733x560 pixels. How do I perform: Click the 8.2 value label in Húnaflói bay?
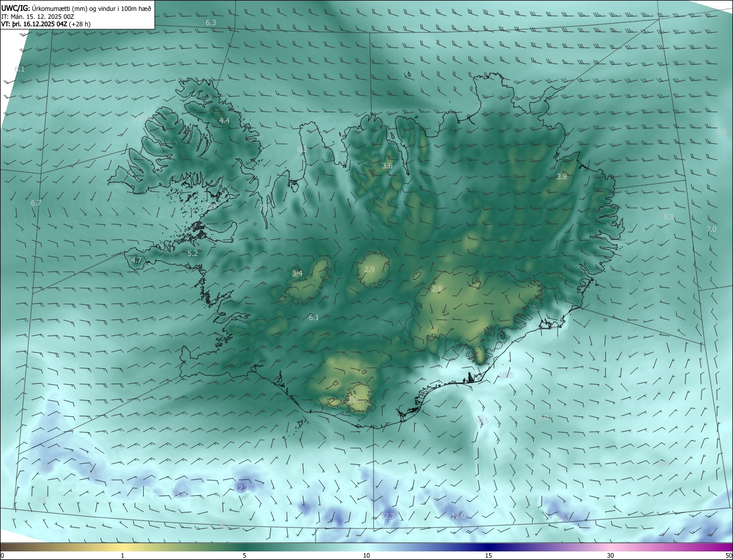(x=301, y=149)
